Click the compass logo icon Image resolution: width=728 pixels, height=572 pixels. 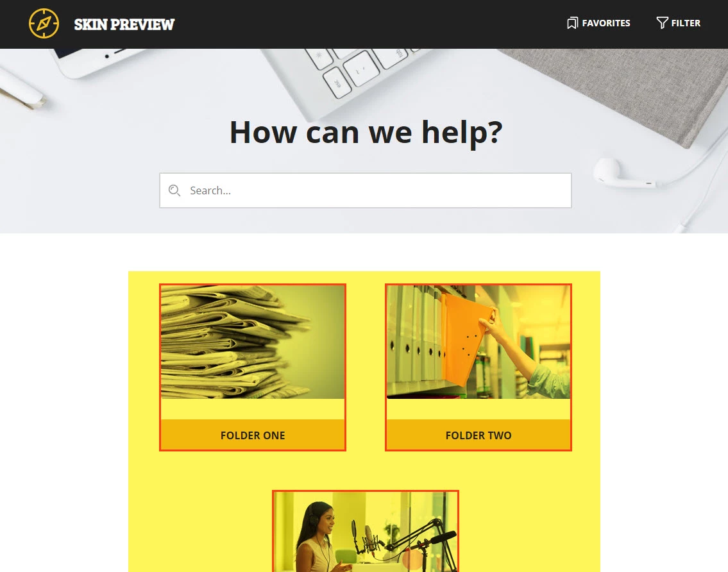point(44,23)
